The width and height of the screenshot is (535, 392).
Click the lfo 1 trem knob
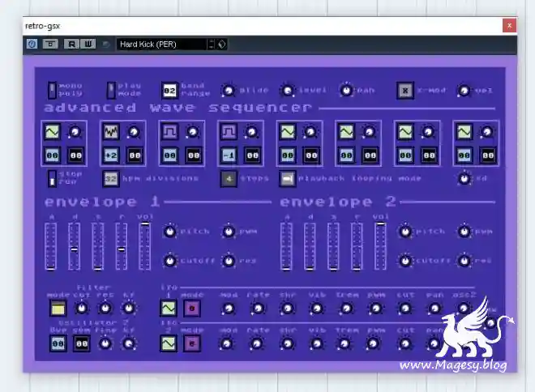coord(346,309)
